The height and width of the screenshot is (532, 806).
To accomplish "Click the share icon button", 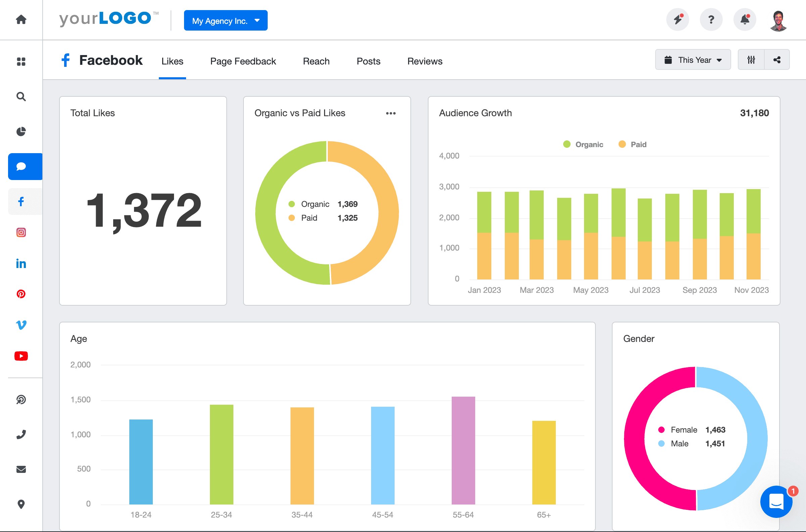I will coord(777,60).
